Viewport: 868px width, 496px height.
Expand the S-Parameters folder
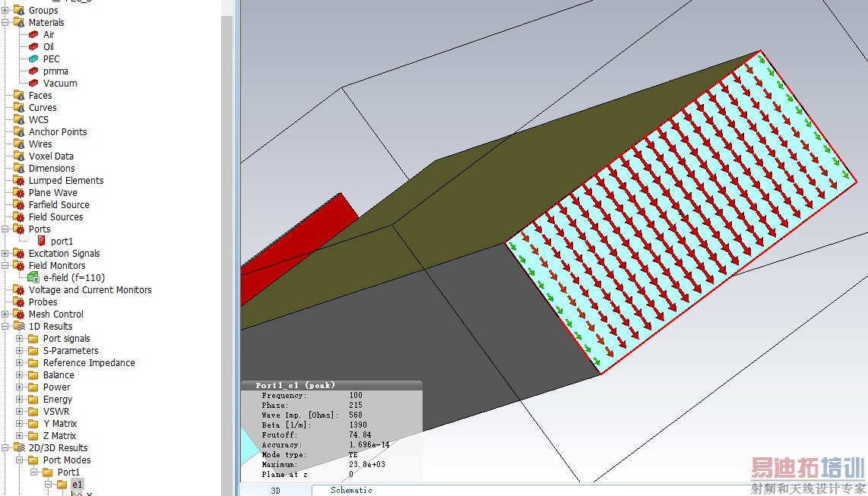point(19,351)
